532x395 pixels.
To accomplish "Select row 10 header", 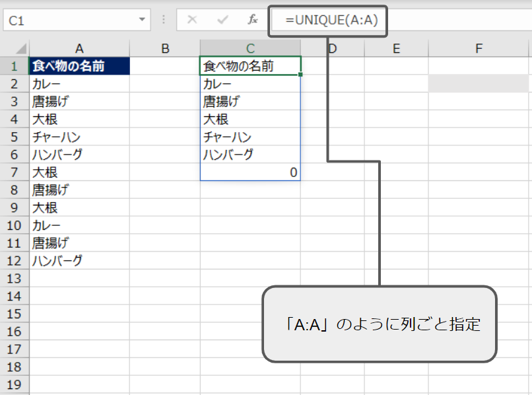I will coord(15,225).
